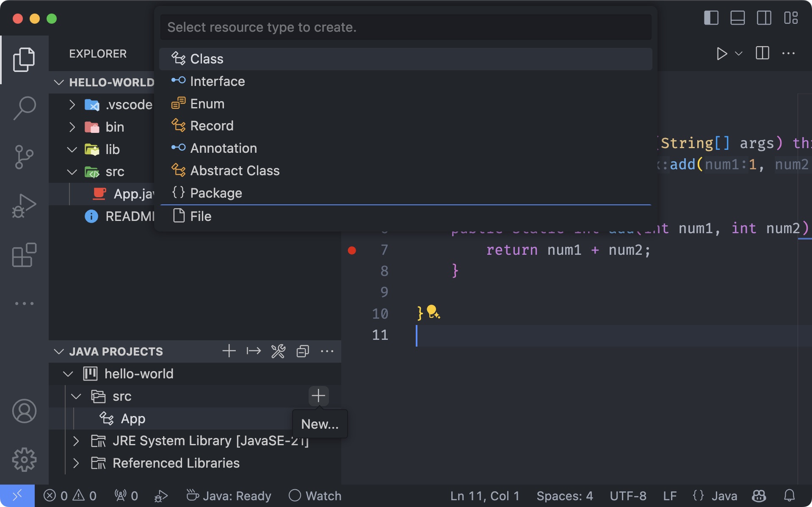Toggle primary sidebar visibility
This screenshot has width=812, height=507.
711,18
